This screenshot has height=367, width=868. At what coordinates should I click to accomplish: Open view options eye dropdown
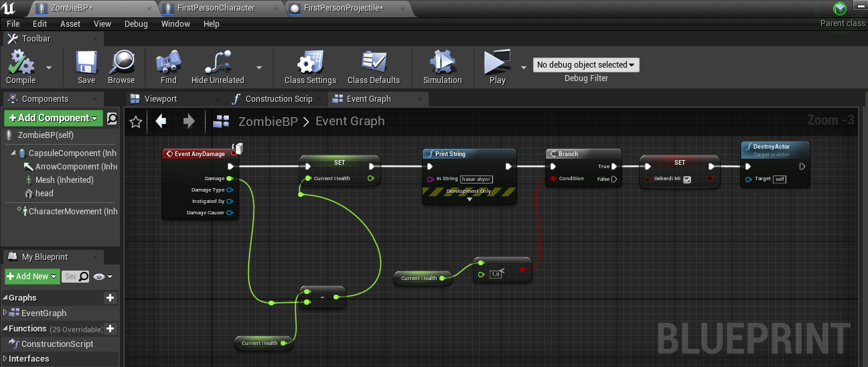[x=102, y=276]
